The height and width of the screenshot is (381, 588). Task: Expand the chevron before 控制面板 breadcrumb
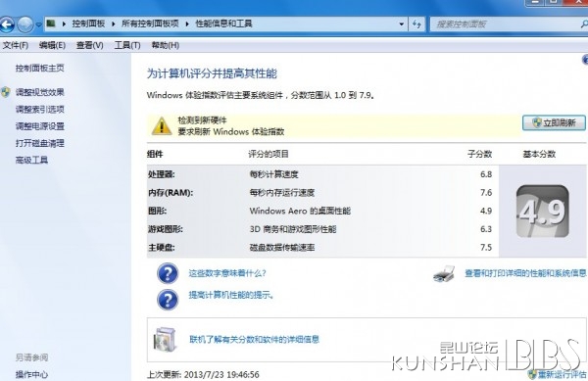[x=64, y=24]
